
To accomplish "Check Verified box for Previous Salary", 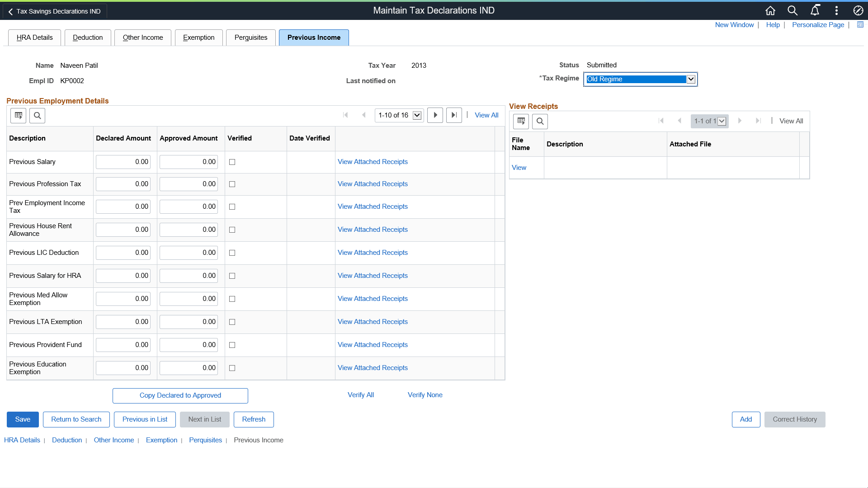I will (x=232, y=162).
